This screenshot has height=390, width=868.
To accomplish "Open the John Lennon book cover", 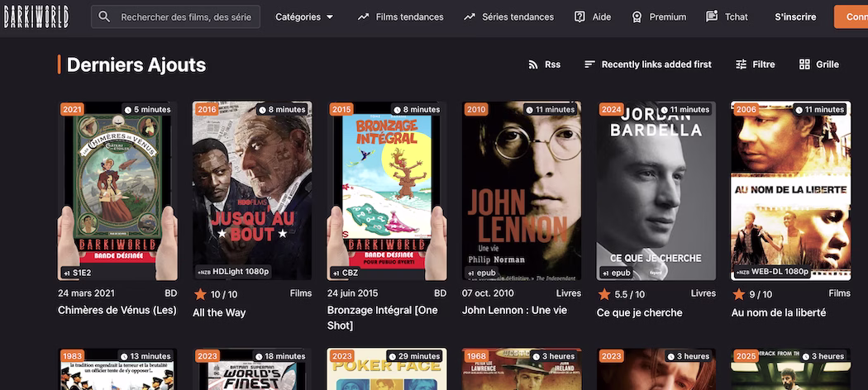I will pos(522,191).
